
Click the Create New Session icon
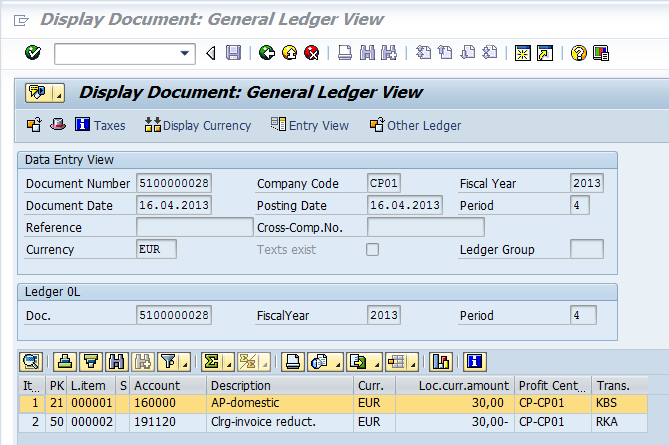523,53
